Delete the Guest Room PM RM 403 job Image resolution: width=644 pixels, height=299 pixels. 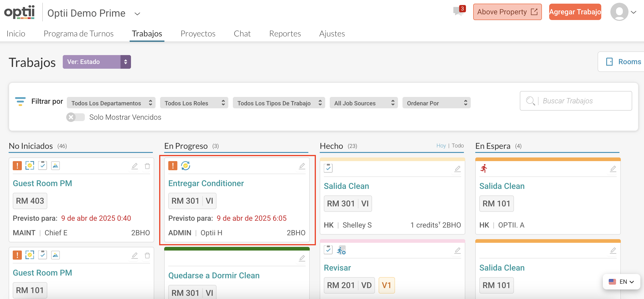147,166
